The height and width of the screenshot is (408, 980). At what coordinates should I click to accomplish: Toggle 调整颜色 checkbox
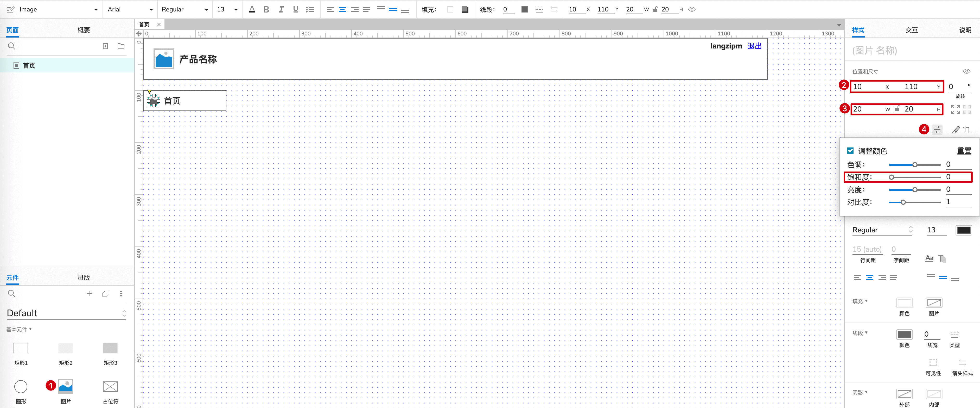850,151
